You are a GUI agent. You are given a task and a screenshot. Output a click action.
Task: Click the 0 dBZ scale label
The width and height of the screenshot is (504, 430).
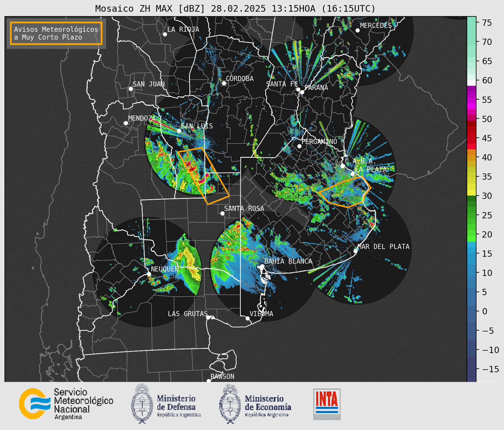[485, 311]
